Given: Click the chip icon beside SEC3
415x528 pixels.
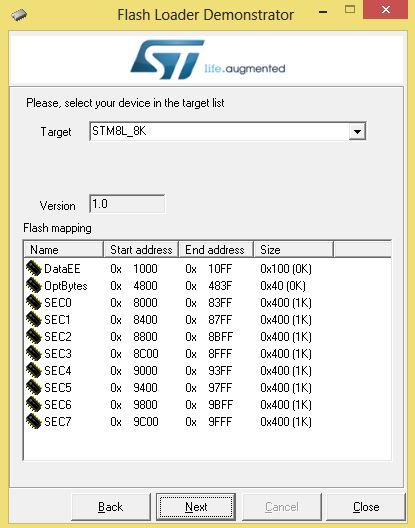Looking at the screenshot, I should click(x=34, y=354).
